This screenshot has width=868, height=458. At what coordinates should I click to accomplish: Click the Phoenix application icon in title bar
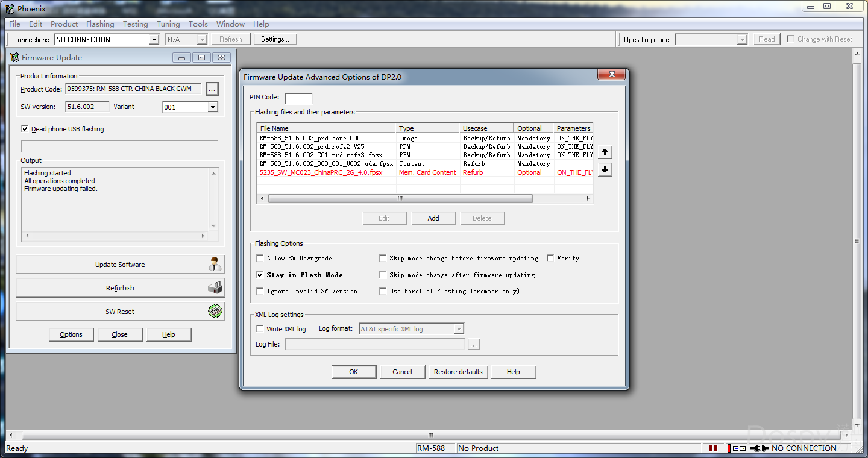10,8
